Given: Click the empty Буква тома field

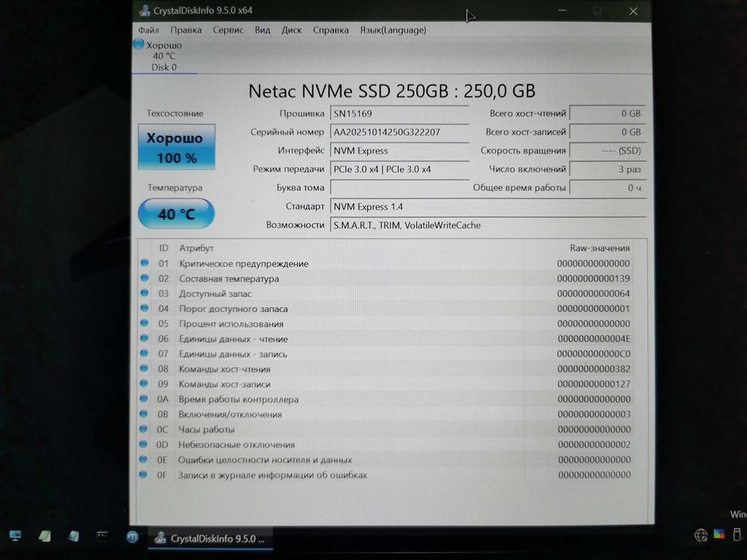Looking at the screenshot, I should 400,188.
